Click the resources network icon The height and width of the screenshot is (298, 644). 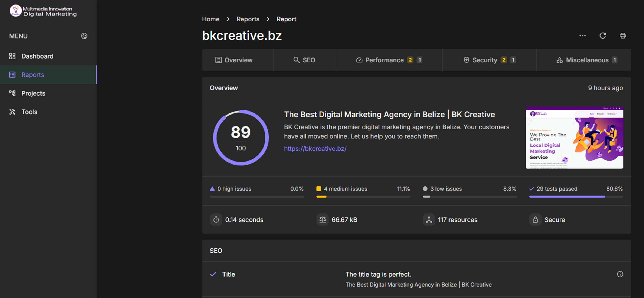click(x=429, y=220)
